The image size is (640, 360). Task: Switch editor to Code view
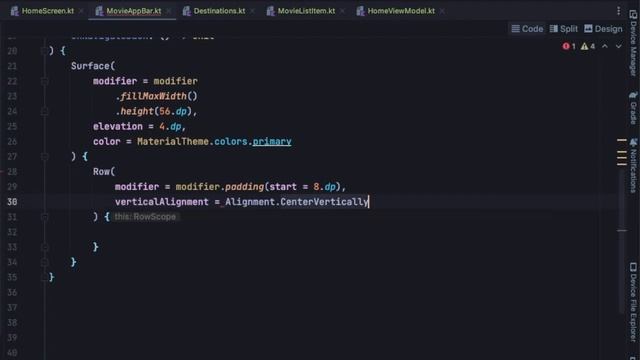click(527, 29)
